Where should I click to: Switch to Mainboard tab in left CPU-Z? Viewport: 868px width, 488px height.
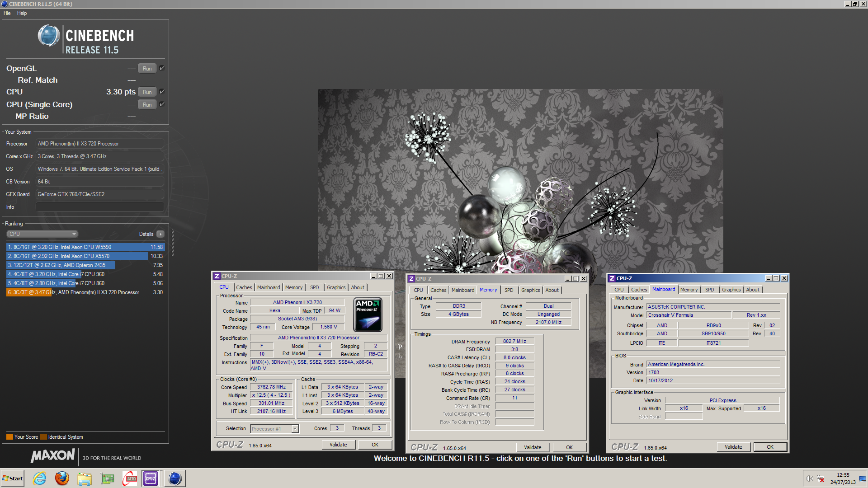click(x=269, y=287)
